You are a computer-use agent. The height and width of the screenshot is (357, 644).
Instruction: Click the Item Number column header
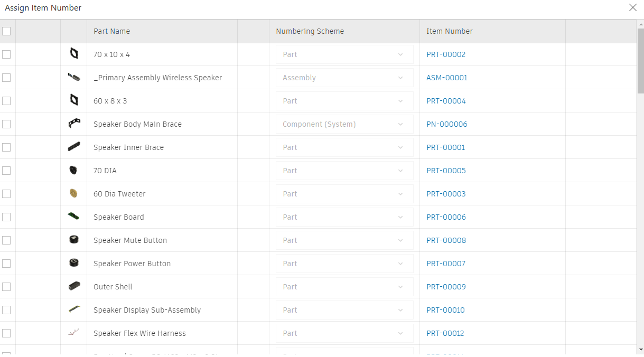pyautogui.click(x=450, y=31)
